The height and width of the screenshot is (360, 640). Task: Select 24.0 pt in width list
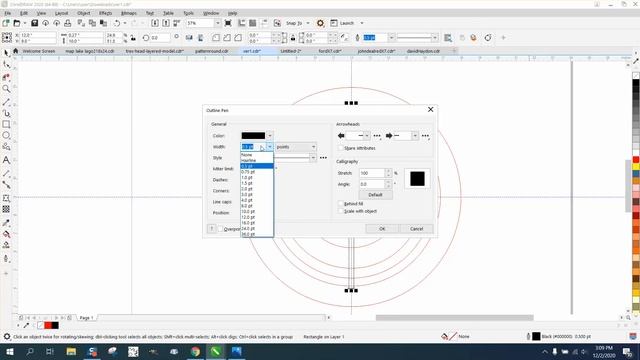tap(257, 229)
